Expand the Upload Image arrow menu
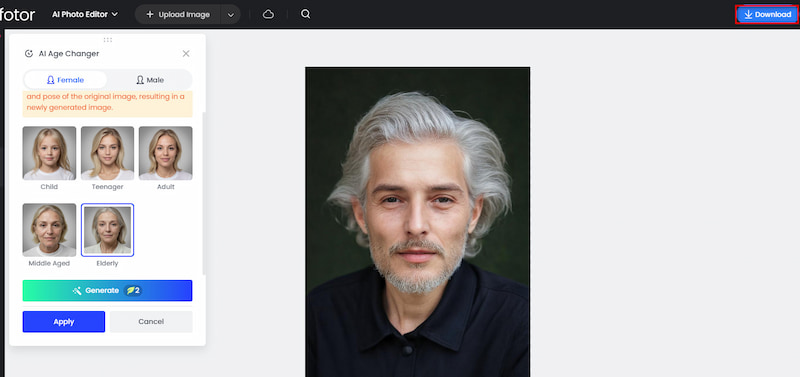800x377 pixels. 231,15
